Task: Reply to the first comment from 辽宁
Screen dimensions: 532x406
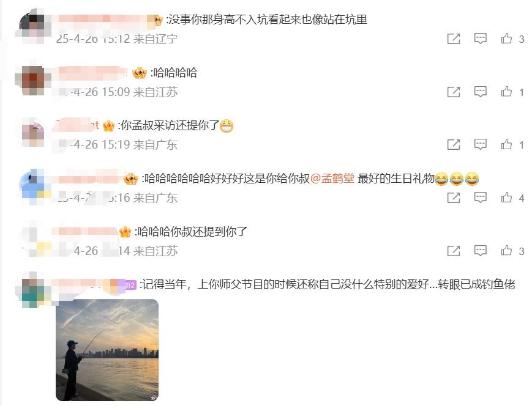Action: coord(480,39)
